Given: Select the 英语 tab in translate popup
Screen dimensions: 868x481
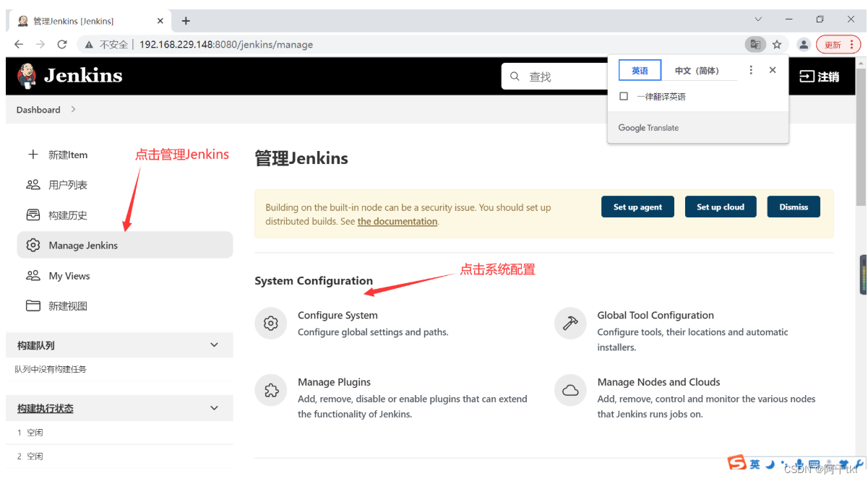Looking at the screenshot, I should pos(640,71).
